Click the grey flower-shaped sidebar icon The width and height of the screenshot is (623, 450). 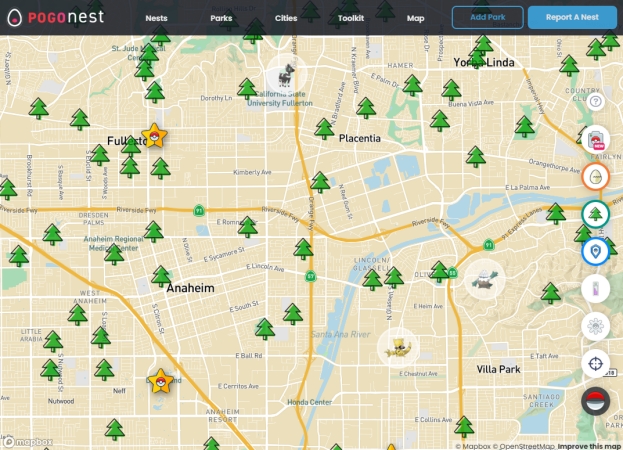pos(595,326)
